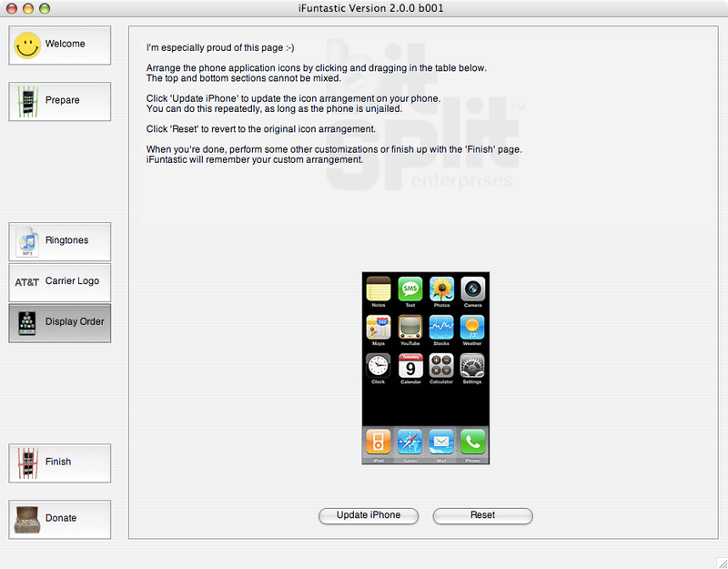Viewport: 728px width, 569px height.
Task: Click the title "iFuntastic Version 2.0.0 b001"
Action: pos(370,8)
